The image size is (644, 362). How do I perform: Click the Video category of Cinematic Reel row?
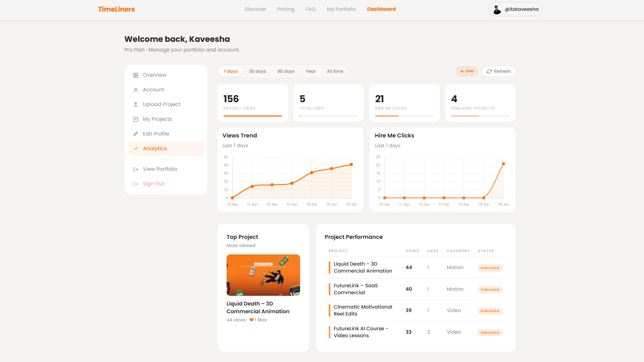click(x=453, y=311)
